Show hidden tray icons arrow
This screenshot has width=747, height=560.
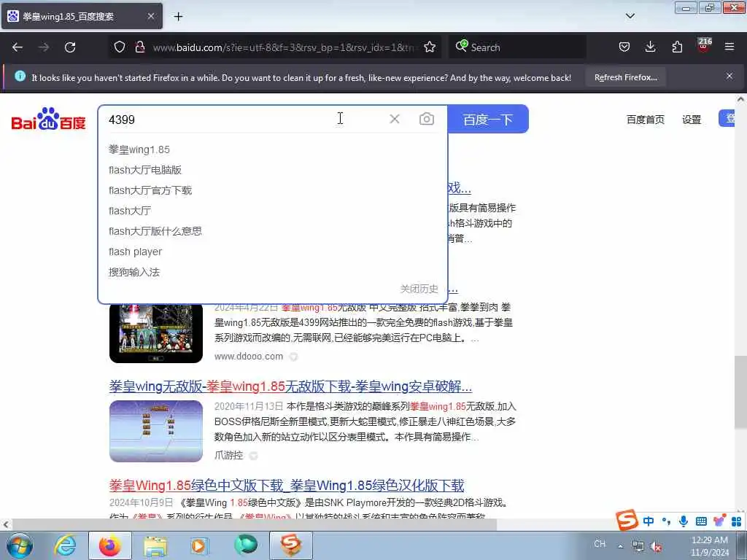(620, 546)
